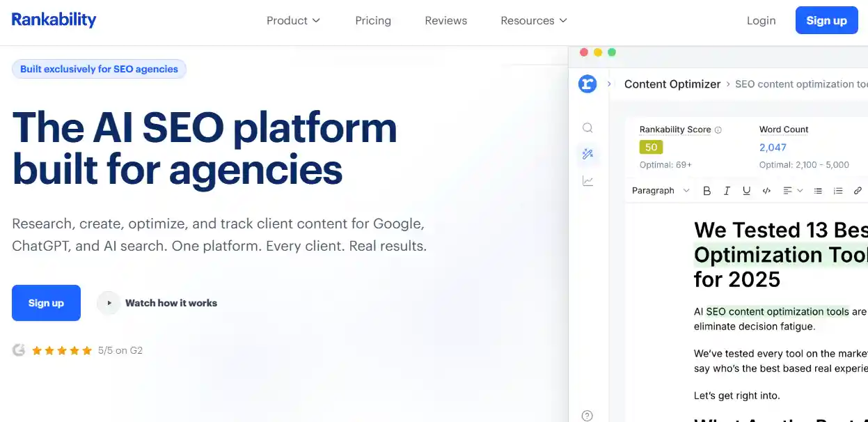Open the Resources dropdown menu
This screenshot has width=868, height=422.
533,20
